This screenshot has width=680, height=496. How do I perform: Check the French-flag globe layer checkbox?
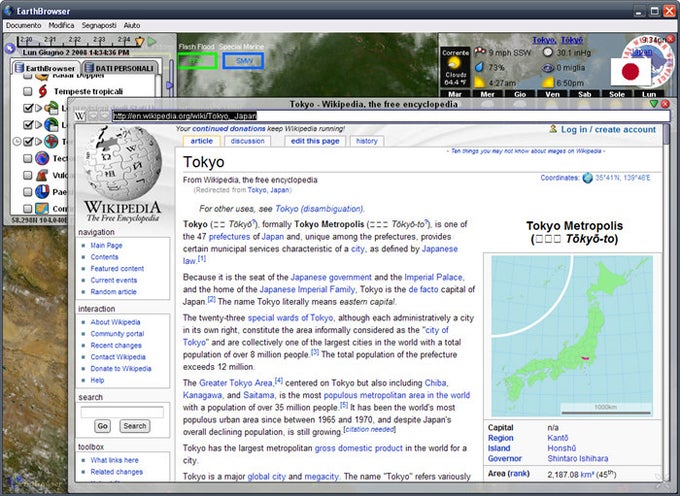pos(28,192)
